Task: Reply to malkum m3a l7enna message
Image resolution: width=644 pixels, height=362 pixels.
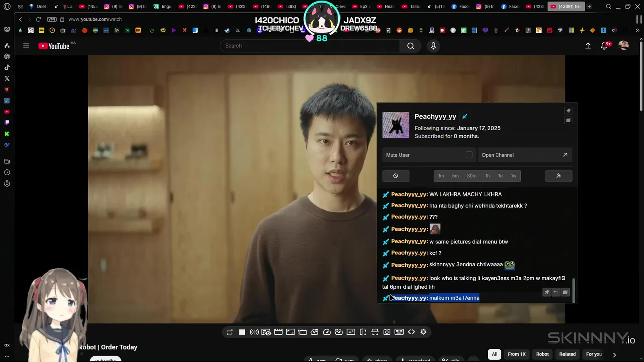Action: pyautogui.click(x=556, y=292)
